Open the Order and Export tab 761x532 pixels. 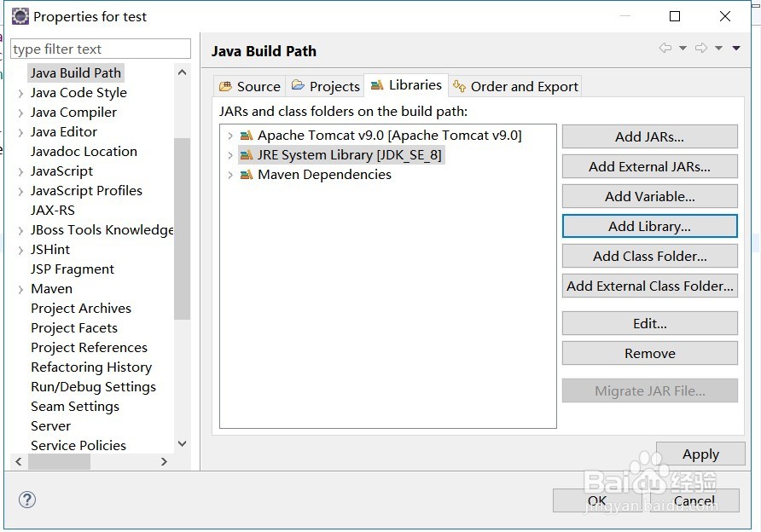pyautogui.click(x=515, y=86)
